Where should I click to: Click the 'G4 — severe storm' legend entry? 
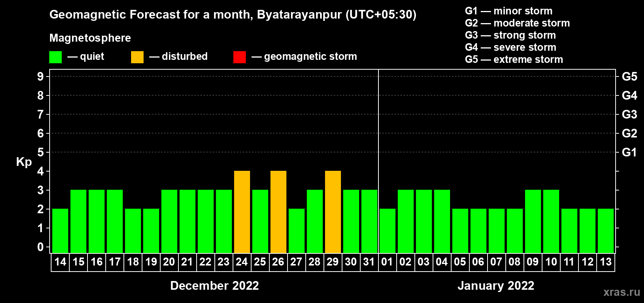click(511, 47)
